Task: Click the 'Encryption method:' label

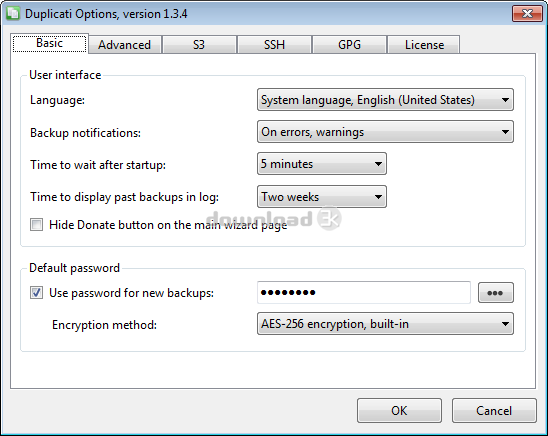Action: pyautogui.click(x=104, y=325)
